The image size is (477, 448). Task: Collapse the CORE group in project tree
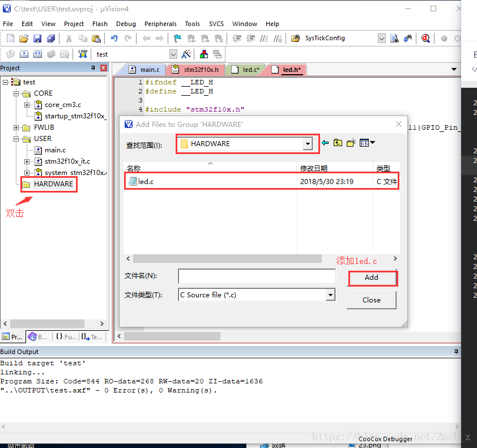(16, 93)
